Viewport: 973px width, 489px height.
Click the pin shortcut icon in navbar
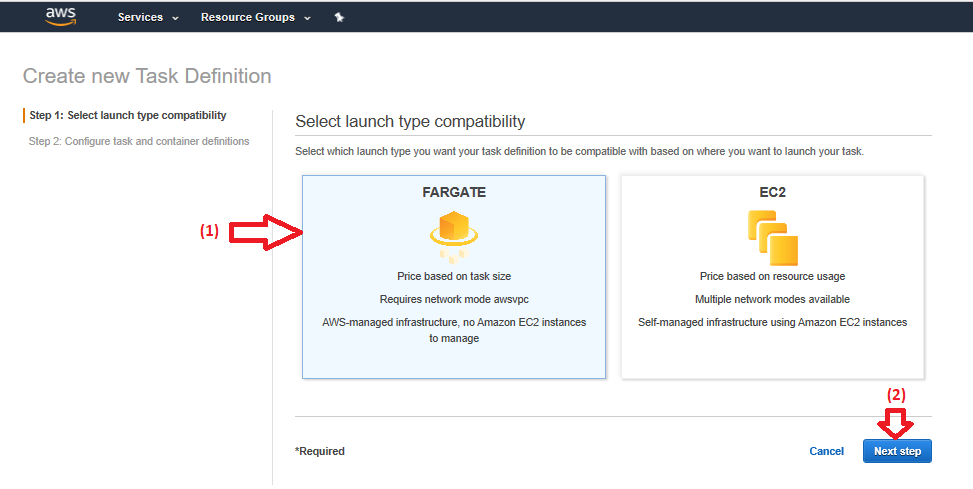pyautogui.click(x=339, y=18)
